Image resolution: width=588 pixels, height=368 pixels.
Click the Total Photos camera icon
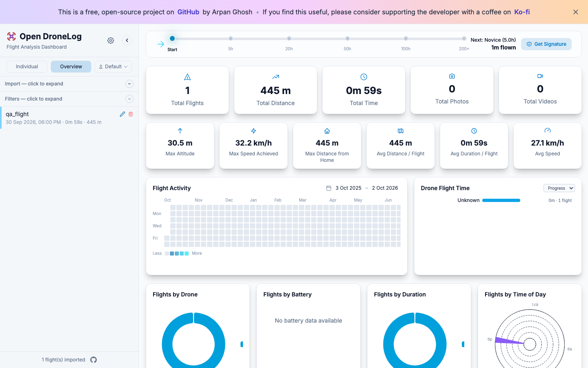pos(452,76)
